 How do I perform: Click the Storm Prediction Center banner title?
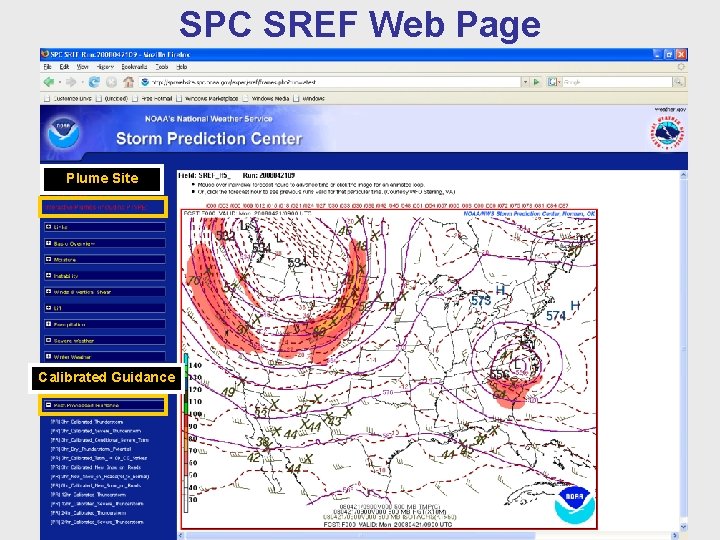(x=209, y=138)
